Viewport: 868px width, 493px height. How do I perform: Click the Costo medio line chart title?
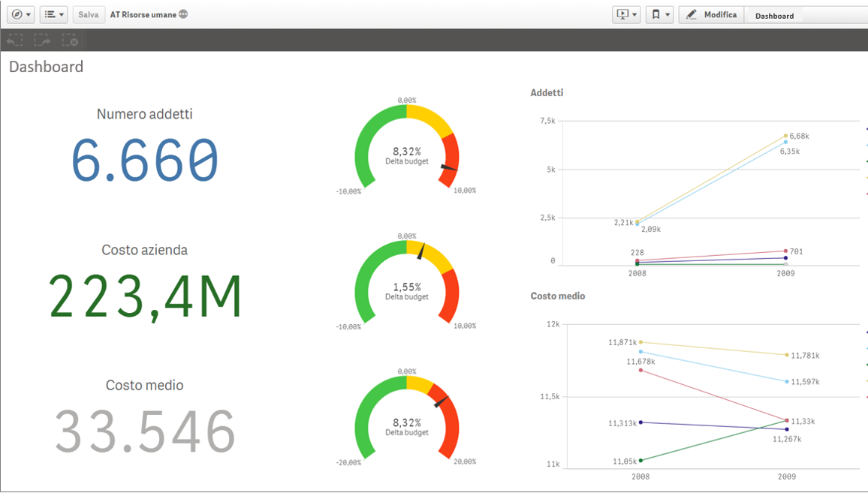click(x=557, y=296)
